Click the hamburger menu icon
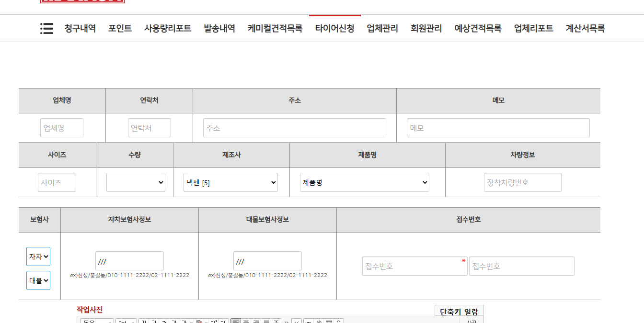This screenshot has width=644, height=323. point(46,29)
